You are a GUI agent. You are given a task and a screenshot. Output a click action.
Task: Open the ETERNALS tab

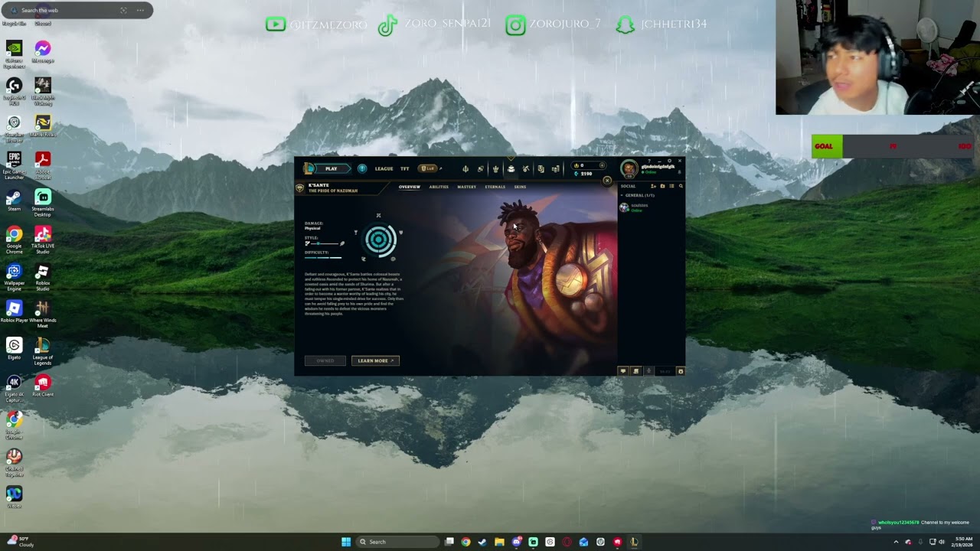click(x=495, y=187)
